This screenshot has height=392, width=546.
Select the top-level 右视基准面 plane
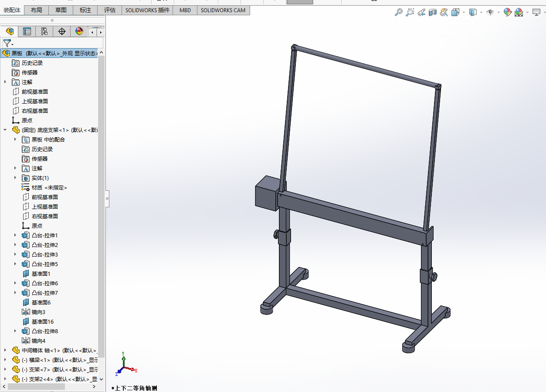[x=30, y=111]
